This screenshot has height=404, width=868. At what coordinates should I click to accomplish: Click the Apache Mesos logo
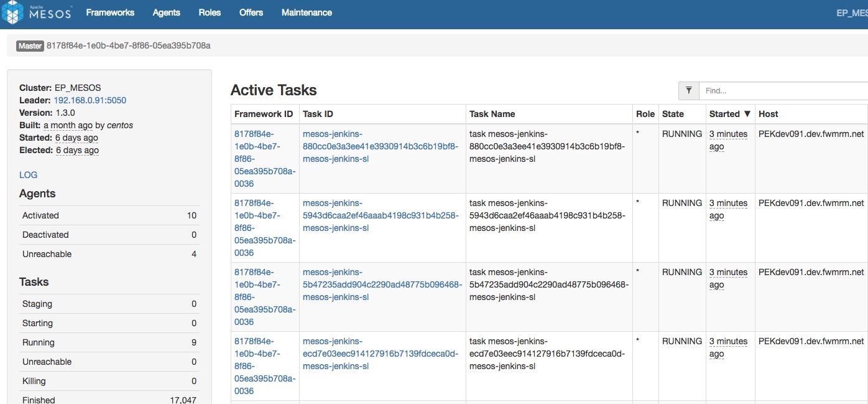[x=37, y=13]
